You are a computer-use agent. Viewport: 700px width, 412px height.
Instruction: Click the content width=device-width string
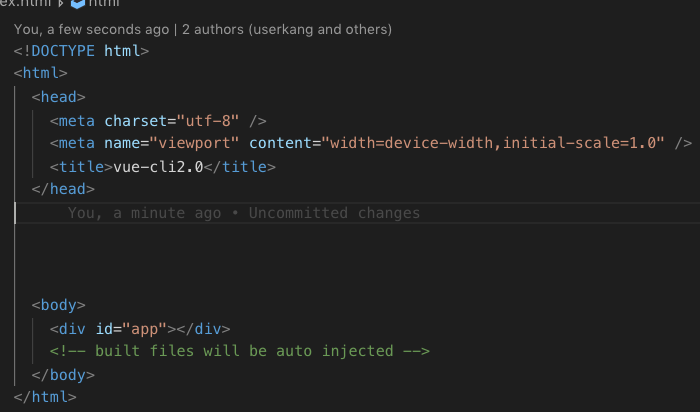pos(493,143)
